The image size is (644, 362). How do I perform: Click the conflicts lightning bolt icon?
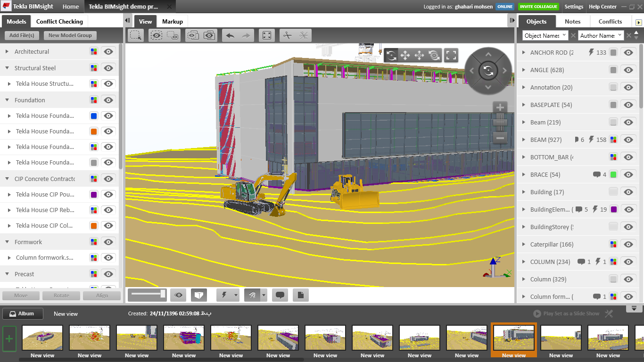[224, 295]
